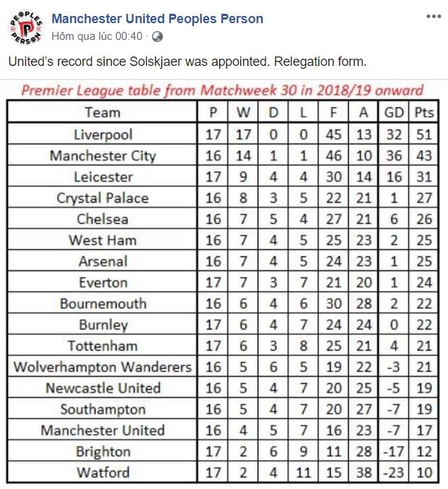Click the globe public privacy icon
This screenshot has width=448, height=489.
point(157,35)
